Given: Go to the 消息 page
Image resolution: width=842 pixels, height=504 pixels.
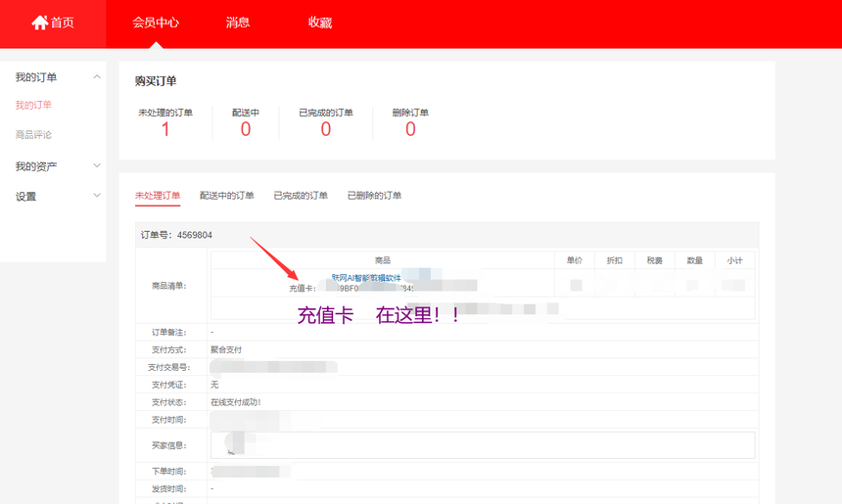Looking at the screenshot, I should pyautogui.click(x=237, y=23).
